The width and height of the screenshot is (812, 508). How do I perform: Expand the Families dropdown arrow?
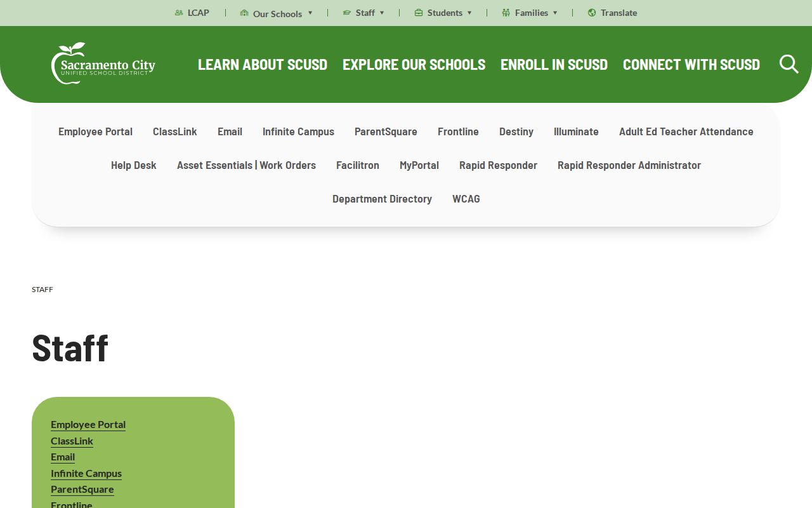coord(555,13)
